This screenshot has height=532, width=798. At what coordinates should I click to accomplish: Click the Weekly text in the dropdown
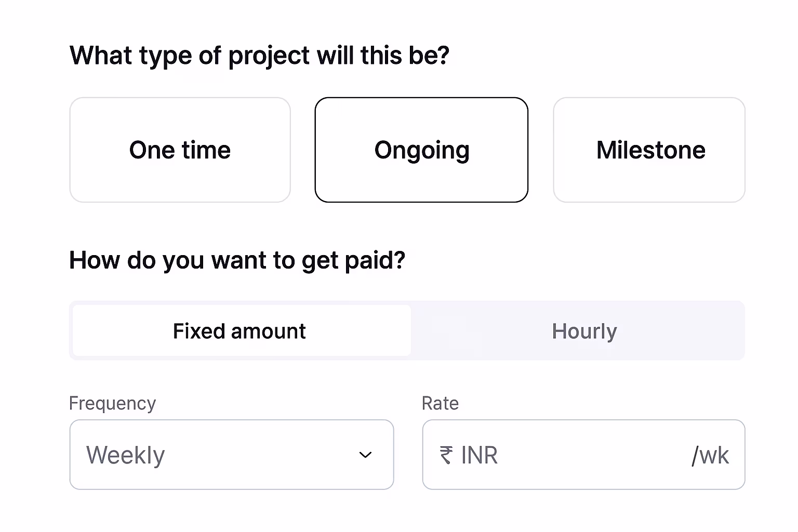click(125, 455)
